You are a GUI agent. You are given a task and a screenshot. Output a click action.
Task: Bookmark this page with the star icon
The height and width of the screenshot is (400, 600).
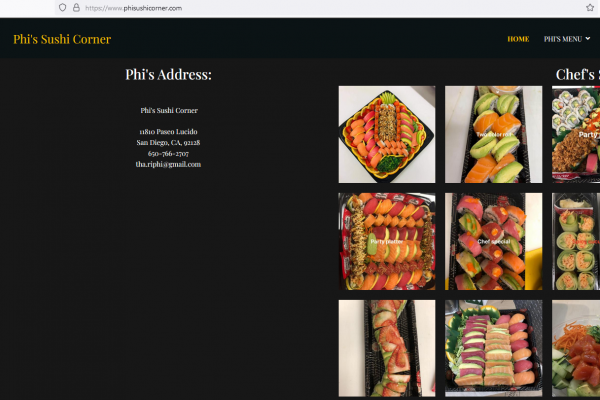click(x=590, y=8)
